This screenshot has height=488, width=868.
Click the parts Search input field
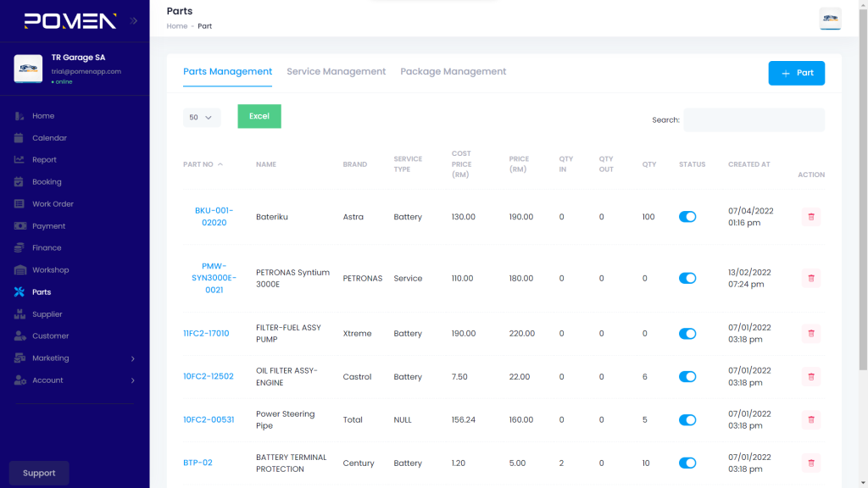click(754, 120)
